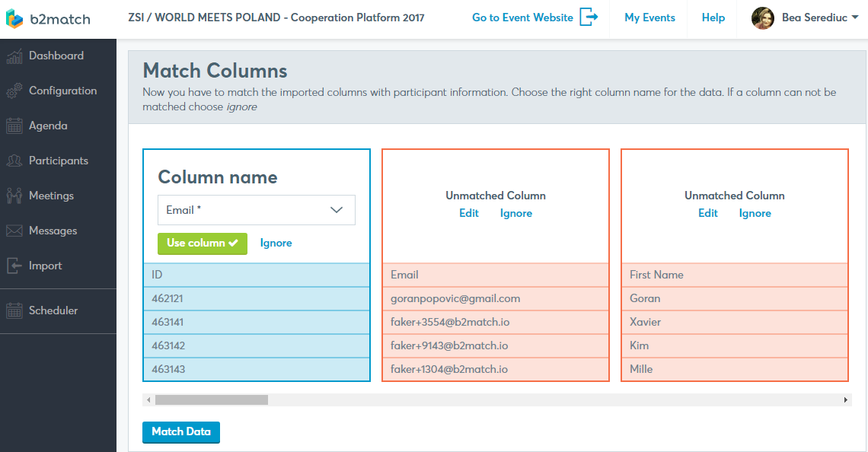Image resolution: width=868 pixels, height=452 pixels.
Task: Click the Scheduler calendar icon
Action: tap(14, 310)
